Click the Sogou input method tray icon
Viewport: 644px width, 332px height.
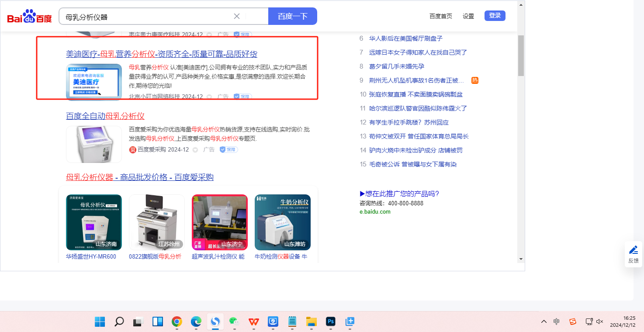point(573,322)
